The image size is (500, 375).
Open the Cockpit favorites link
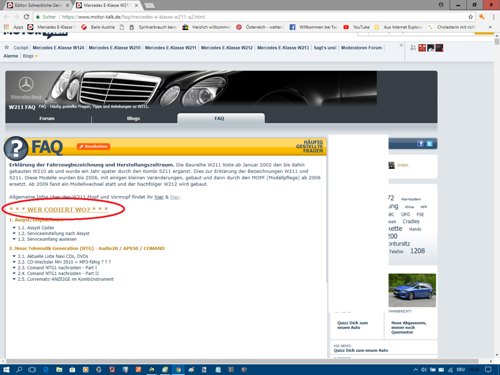[x=21, y=48]
